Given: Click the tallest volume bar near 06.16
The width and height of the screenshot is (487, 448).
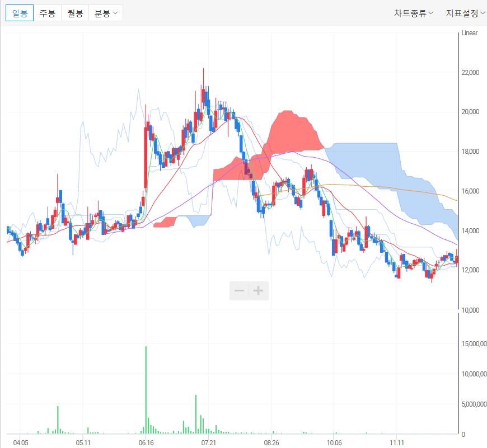Looking at the screenshot, I should pyautogui.click(x=146, y=390).
